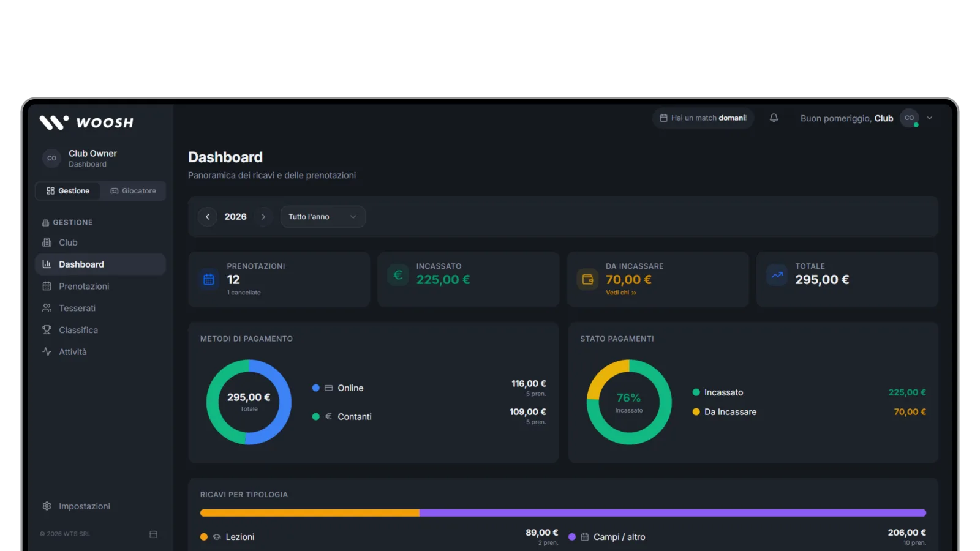
Task: Click the yellow Da Incassare legend dot
Action: [x=696, y=412]
